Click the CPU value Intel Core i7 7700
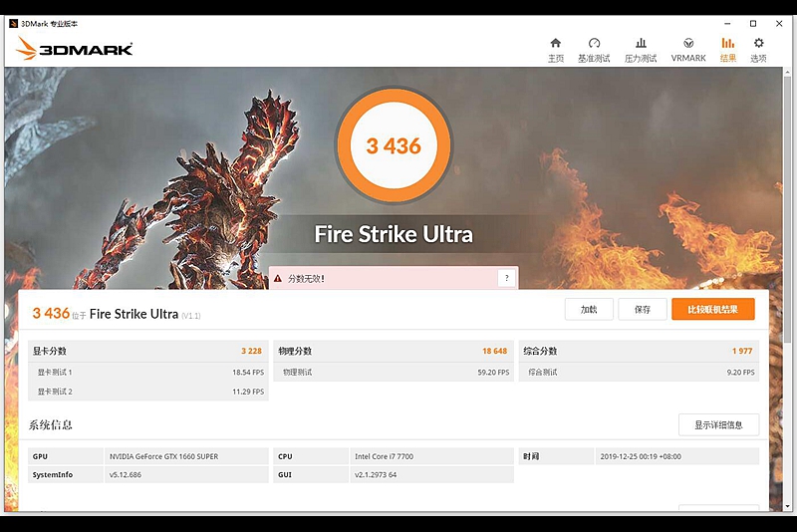The width and height of the screenshot is (797, 532). 384,456
